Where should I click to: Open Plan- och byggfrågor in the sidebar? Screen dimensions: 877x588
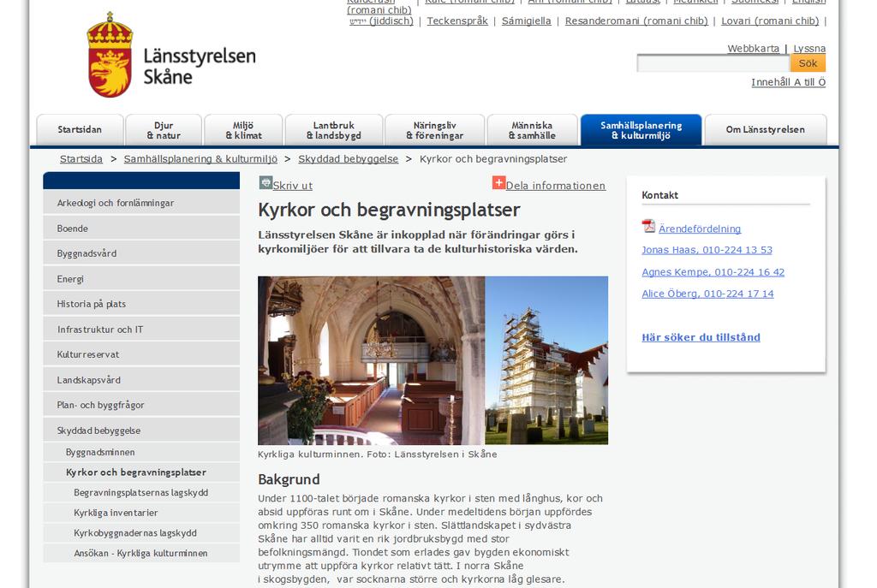coord(141,405)
